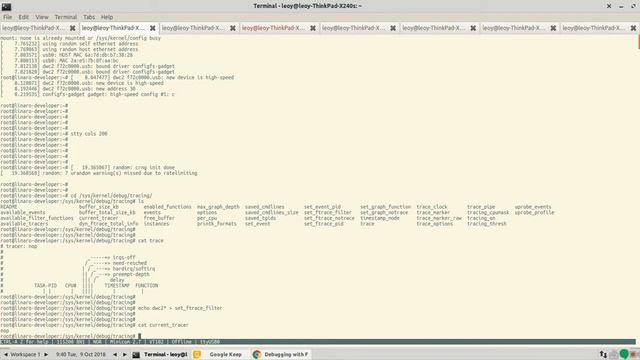The image size is (640, 360).
Task: Click 'saved_cmdlines_size' in the listing
Action: 271,213
